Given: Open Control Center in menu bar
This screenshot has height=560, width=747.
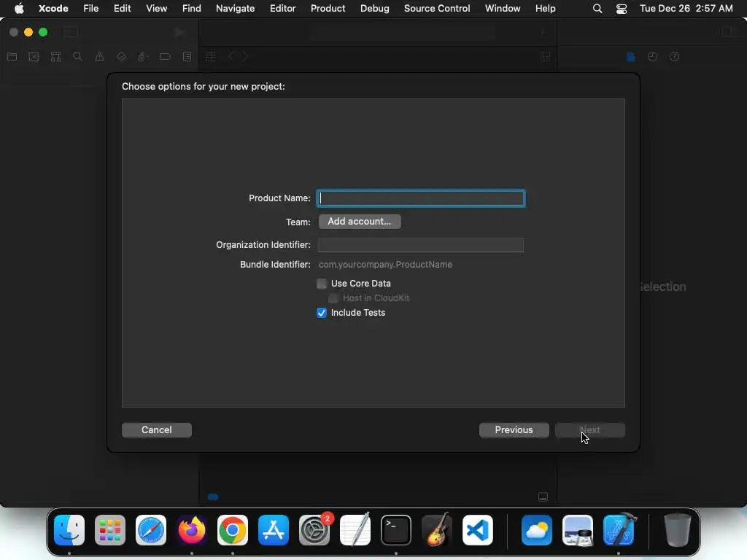Looking at the screenshot, I should pyautogui.click(x=622, y=9).
